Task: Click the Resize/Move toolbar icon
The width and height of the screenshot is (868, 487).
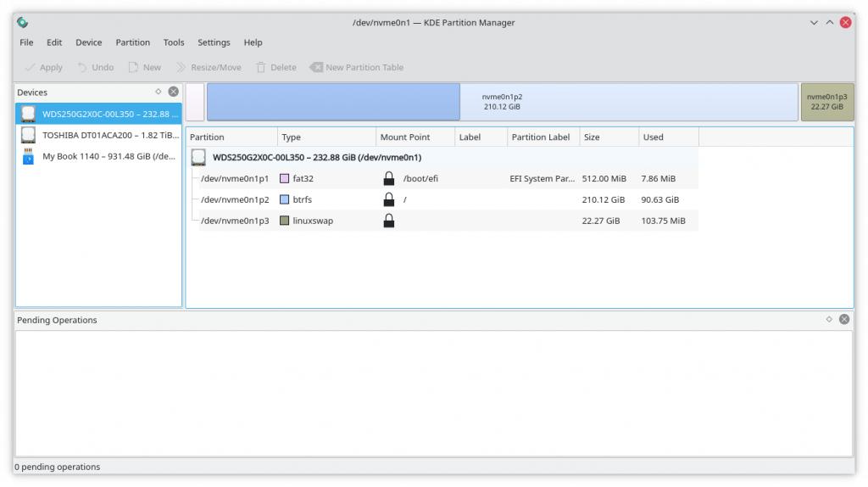Action: [x=181, y=68]
